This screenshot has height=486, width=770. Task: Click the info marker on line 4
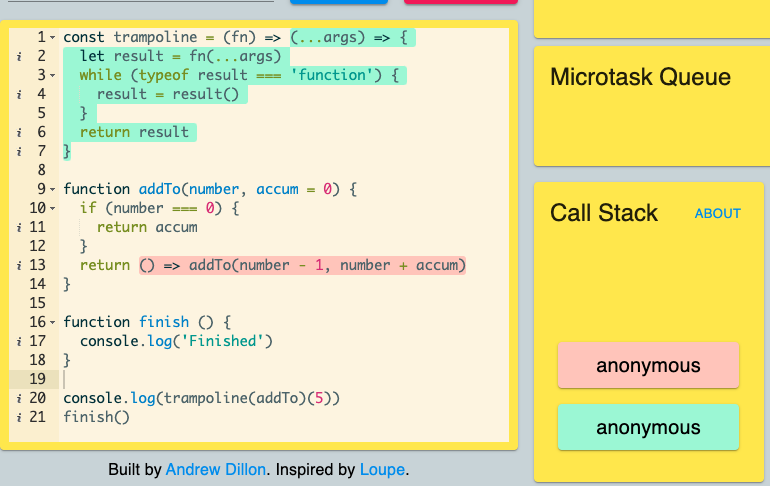pyautogui.click(x=19, y=94)
